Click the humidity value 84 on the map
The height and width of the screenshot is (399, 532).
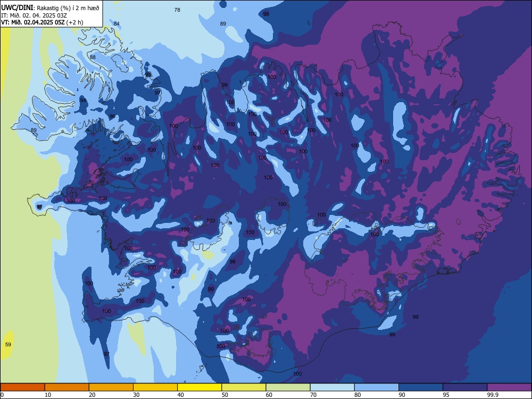point(117,23)
